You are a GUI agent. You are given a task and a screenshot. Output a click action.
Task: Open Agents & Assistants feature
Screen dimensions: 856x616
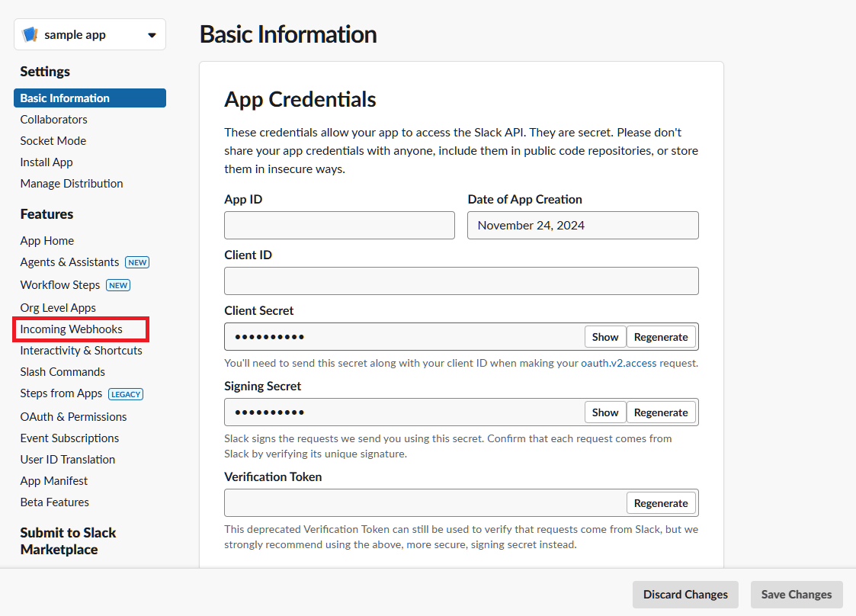69,262
